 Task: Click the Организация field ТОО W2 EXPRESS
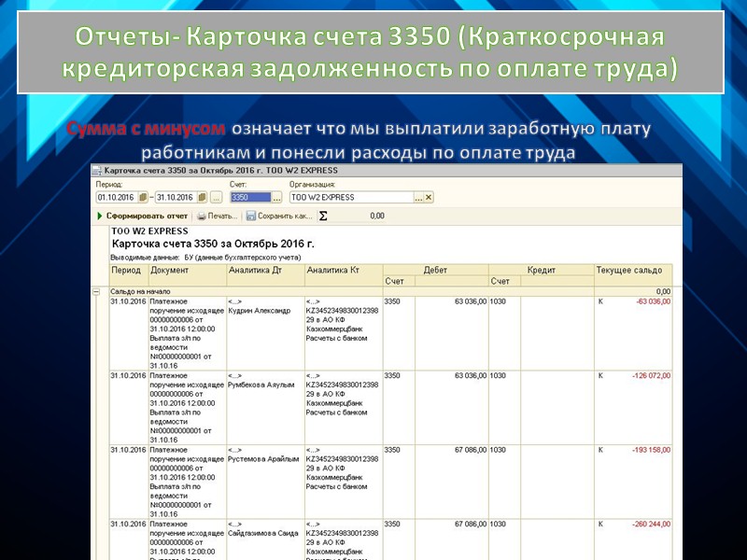(x=352, y=197)
